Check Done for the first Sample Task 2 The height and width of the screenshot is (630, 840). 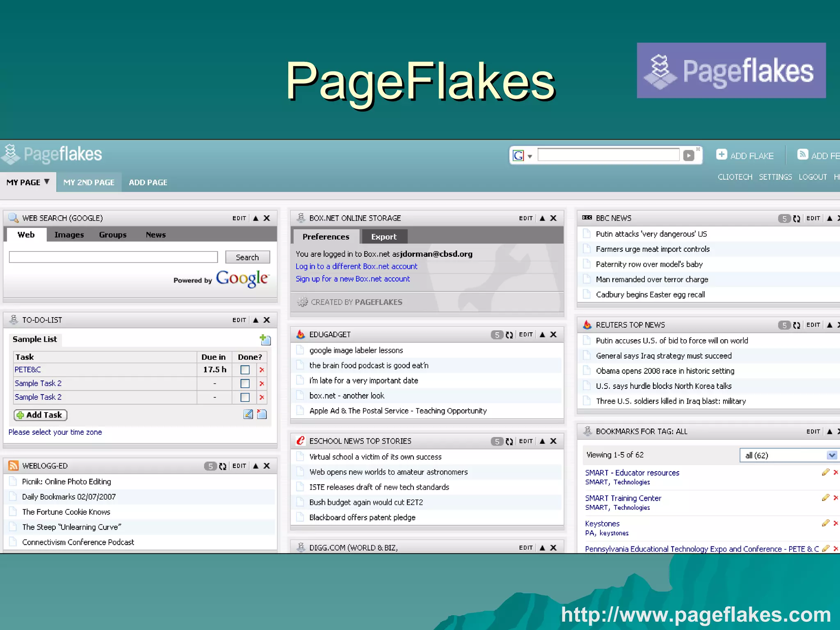tap(245, 384)
